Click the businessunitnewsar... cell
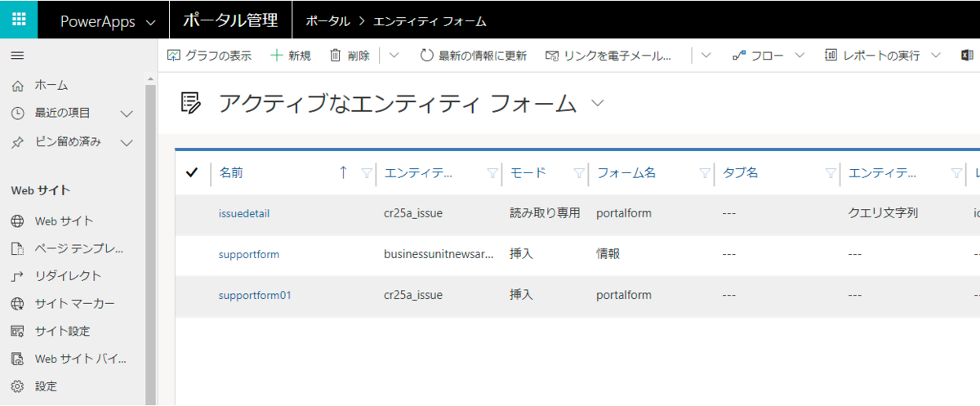Image resolution: width=980 pixels, height=406 pixels. [439, 254]
